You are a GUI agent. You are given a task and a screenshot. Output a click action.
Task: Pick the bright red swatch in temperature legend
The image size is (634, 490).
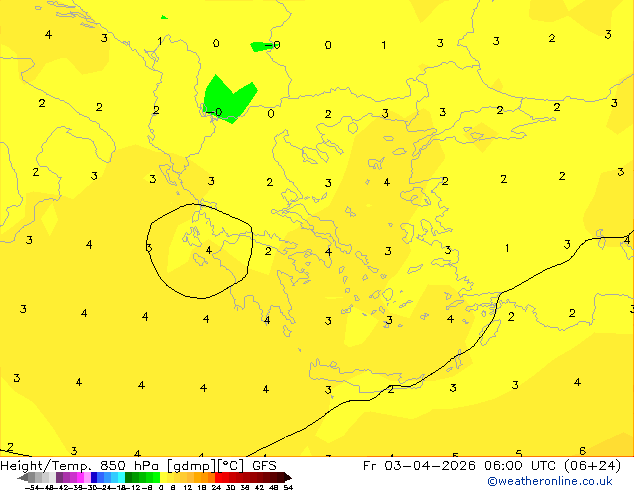pyautogui.click(x=218, y=478)
